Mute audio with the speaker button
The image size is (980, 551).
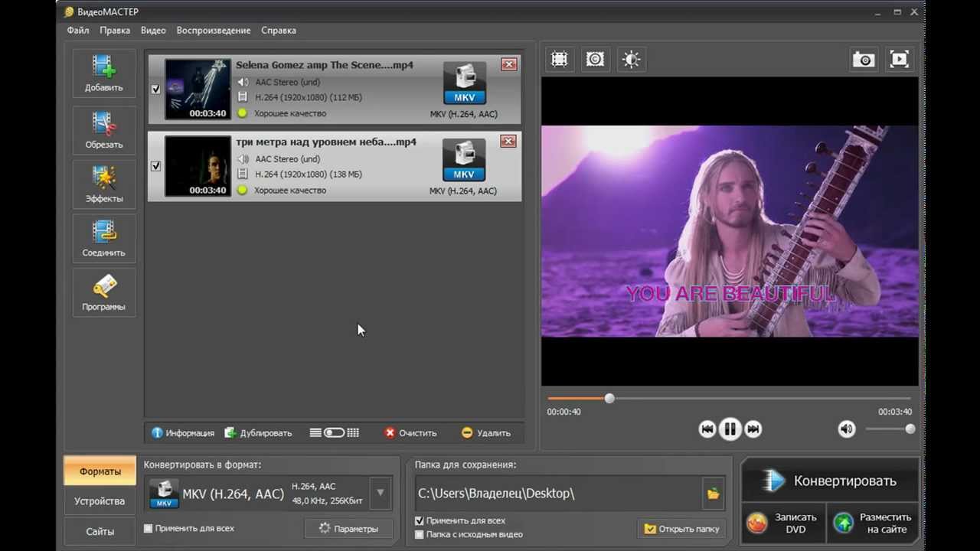(x=846, y=429)
